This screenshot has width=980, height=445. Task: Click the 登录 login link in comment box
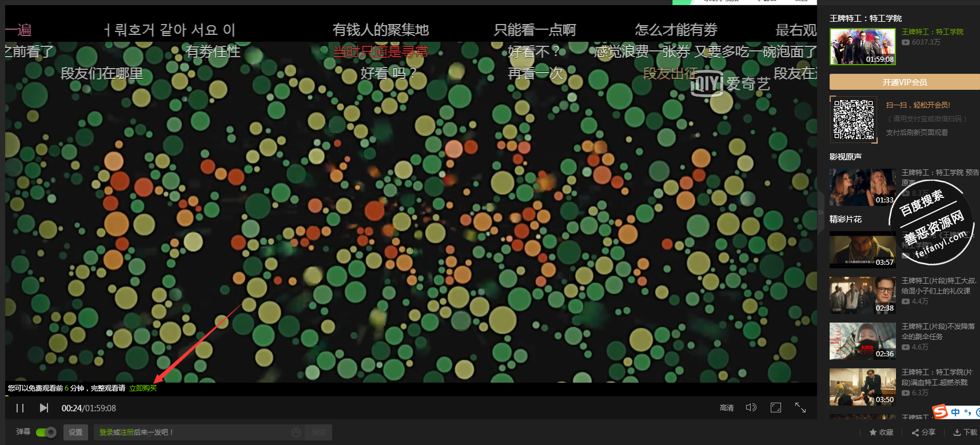pyautogui.click(x=106, y=432)
